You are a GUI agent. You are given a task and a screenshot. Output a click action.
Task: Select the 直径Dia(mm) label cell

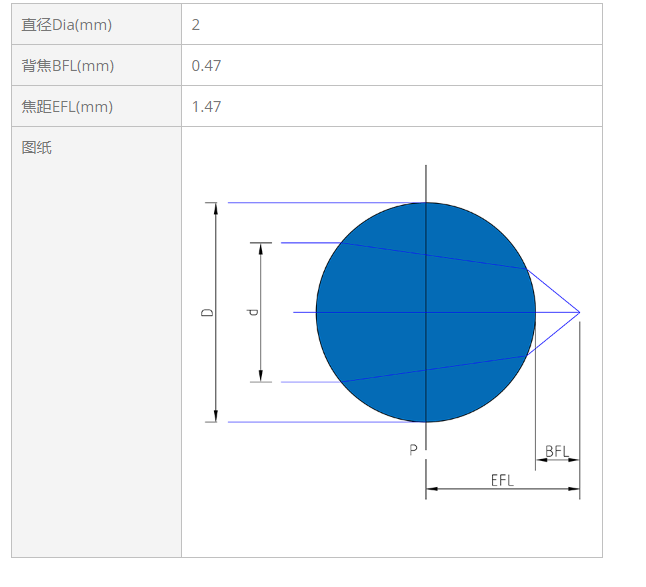(96, 24)
